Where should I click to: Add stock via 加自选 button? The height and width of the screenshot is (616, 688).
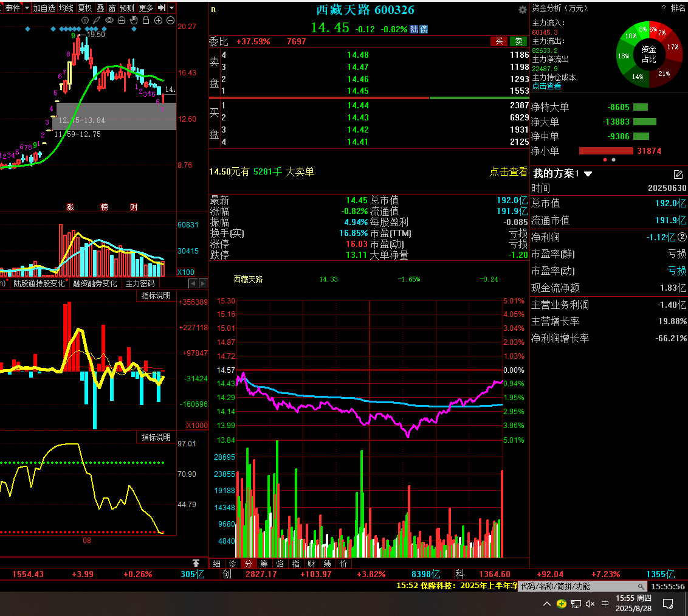point(44,8)
